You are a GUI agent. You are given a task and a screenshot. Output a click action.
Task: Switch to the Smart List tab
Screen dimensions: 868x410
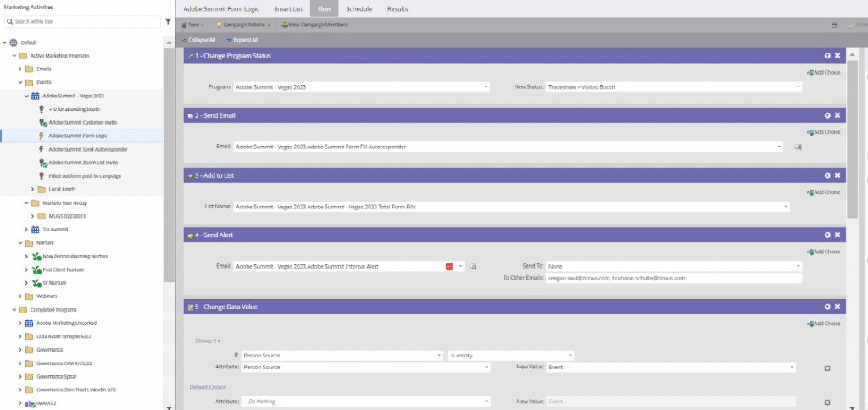pos(288,8)
